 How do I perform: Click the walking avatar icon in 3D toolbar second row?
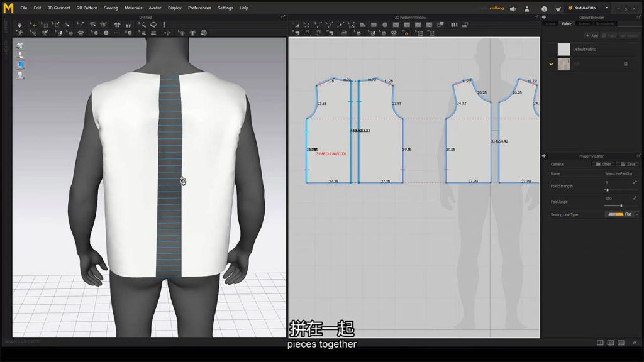pyautogui.click(x=19, y=33)
